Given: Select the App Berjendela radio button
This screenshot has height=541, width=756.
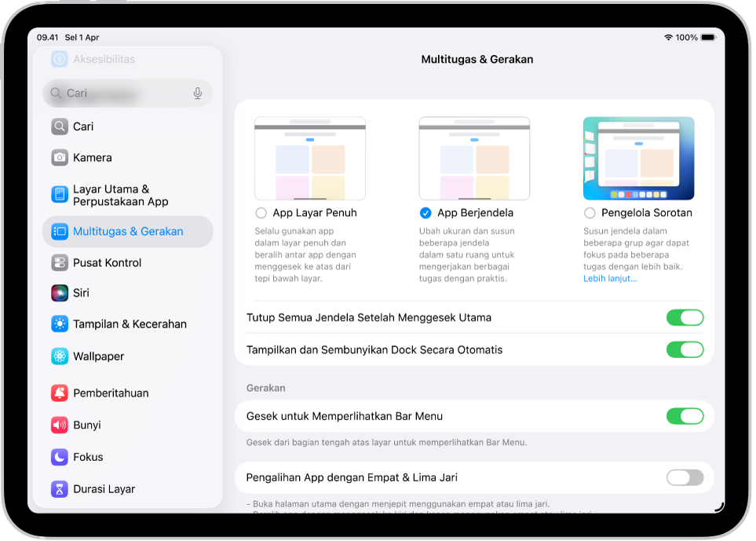Looking at the screenshot, I should coord(425,212).
